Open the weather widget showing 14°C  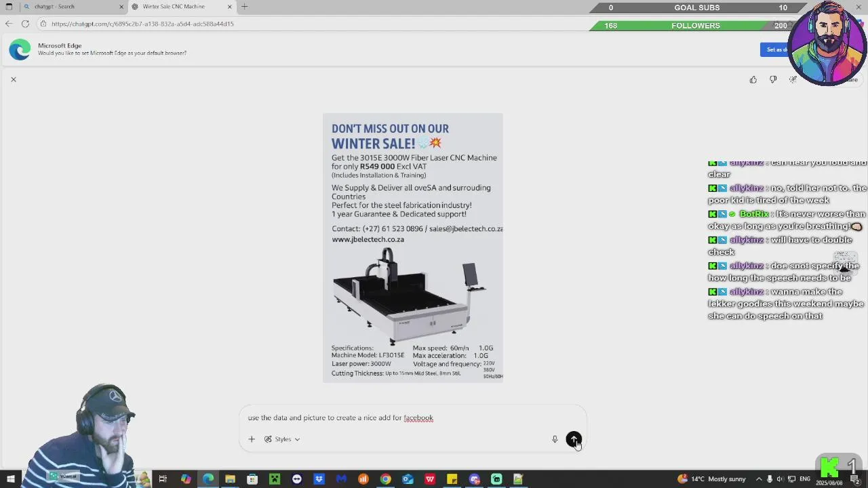(x=711, y=479)
